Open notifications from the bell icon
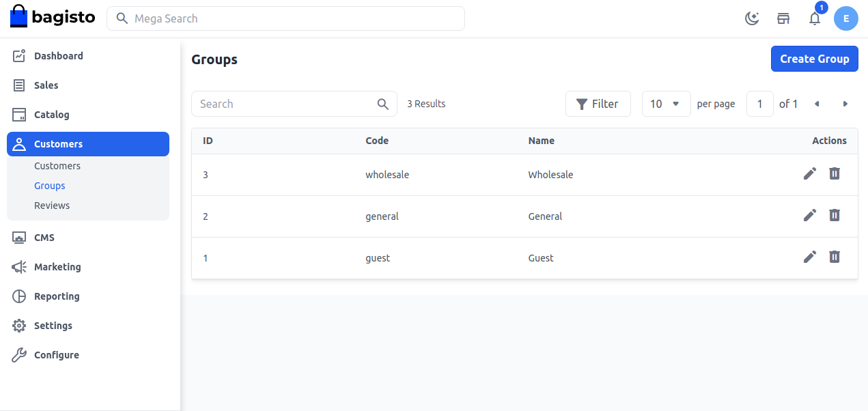This screenshot has width=868, height=411. (x=814, y=18)
